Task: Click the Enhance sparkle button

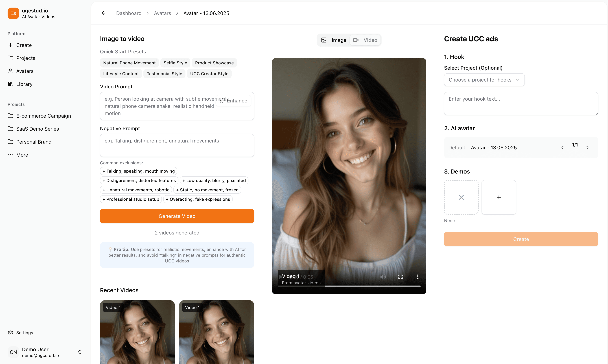Action: coord(233,101)
